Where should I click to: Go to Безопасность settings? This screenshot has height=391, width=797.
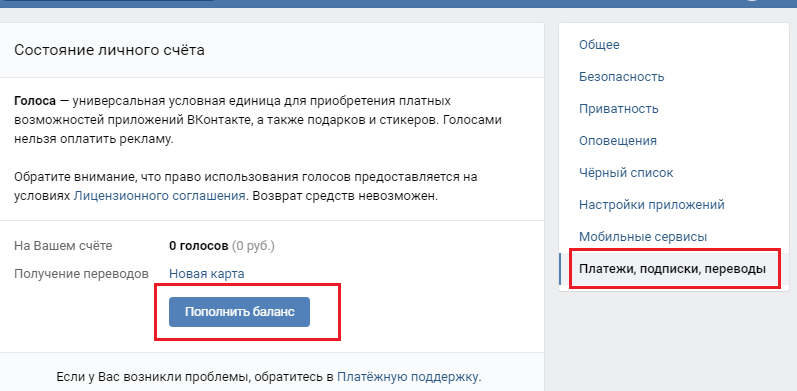[621, 77]
